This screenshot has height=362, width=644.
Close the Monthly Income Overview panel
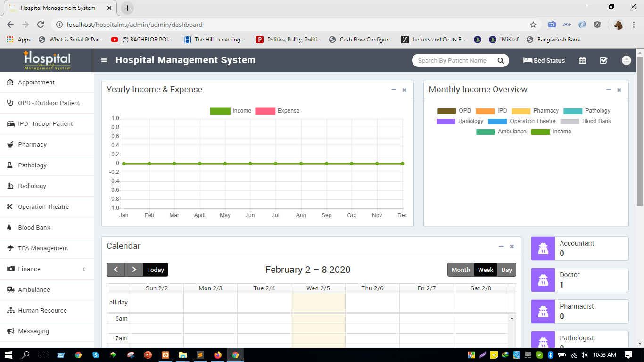619,90
